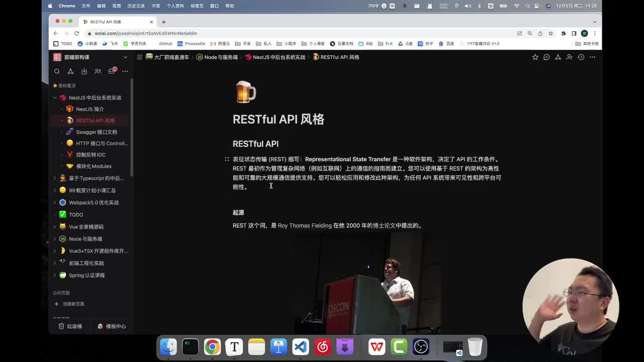This screenshot has width=644, height=362.
Task: Expand the Vue 全家桶源码 node
Action: click(55, 227)
